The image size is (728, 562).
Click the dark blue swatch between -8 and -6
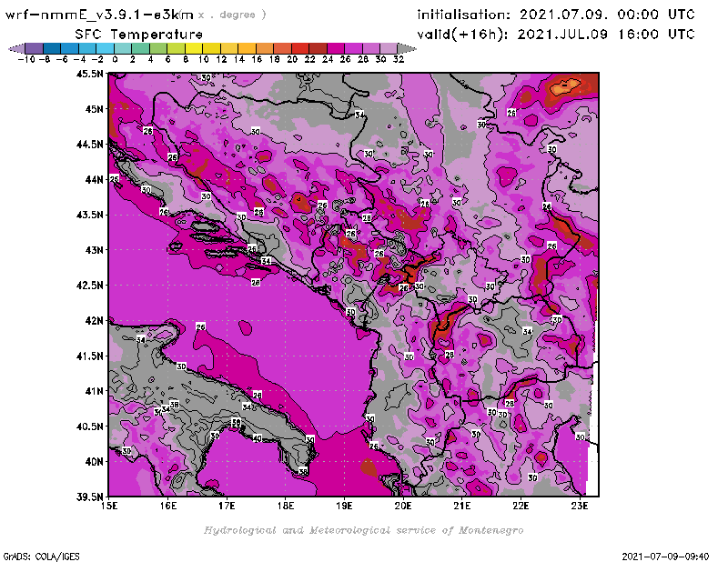click(52, 48)
